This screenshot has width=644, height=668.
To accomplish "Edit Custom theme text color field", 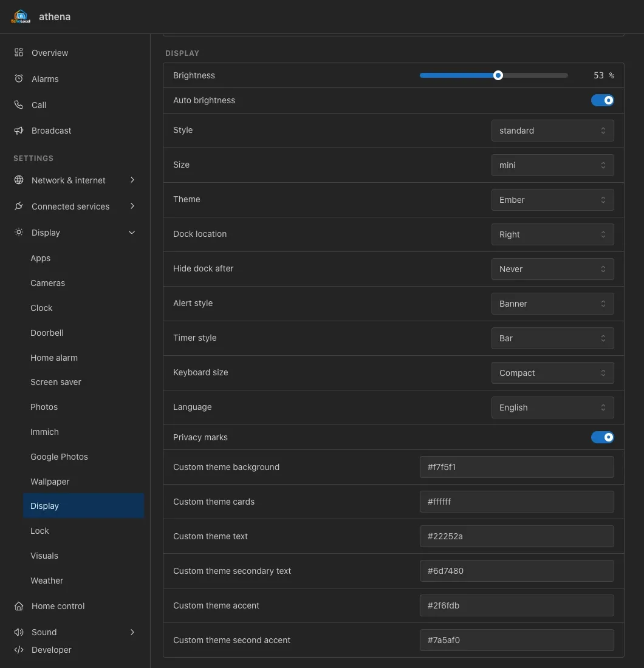I will point(516,536).
